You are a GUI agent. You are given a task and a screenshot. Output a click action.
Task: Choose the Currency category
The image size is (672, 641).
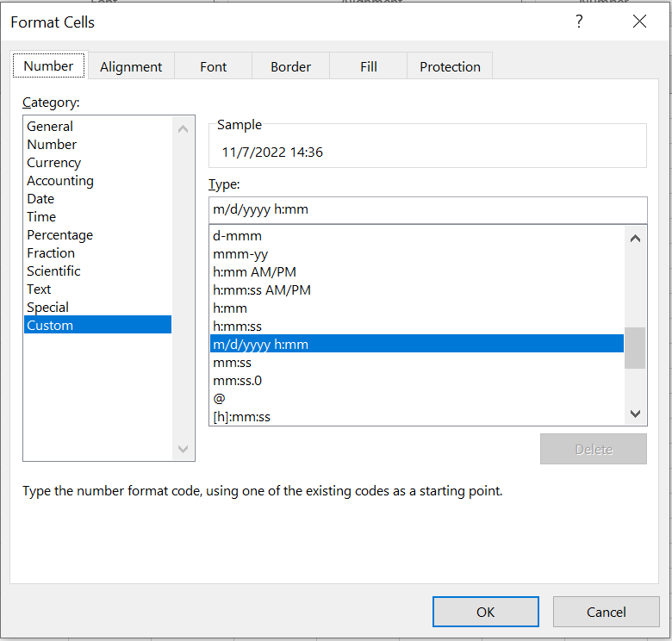tap(53, 163)
